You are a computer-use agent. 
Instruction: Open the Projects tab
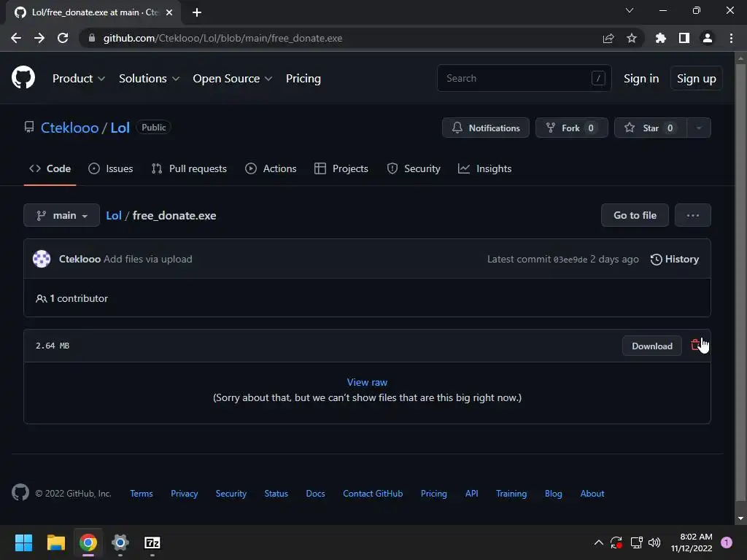341,168
